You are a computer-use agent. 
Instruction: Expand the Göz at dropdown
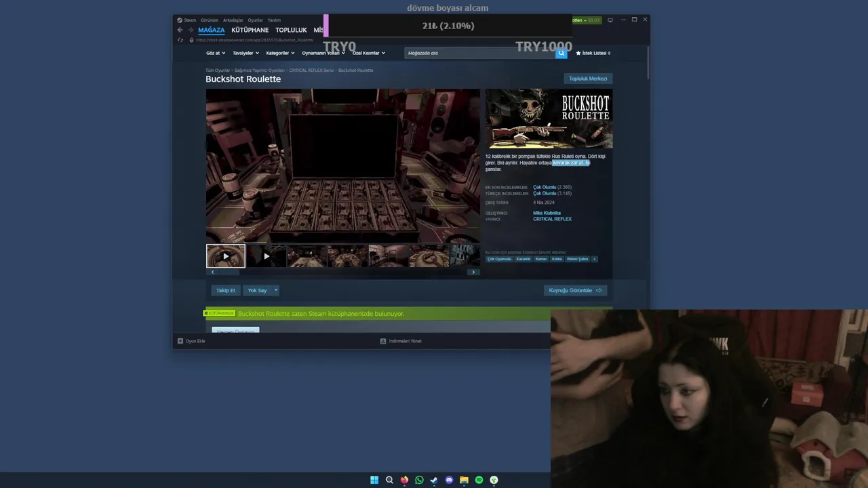(x=216, y=53)
